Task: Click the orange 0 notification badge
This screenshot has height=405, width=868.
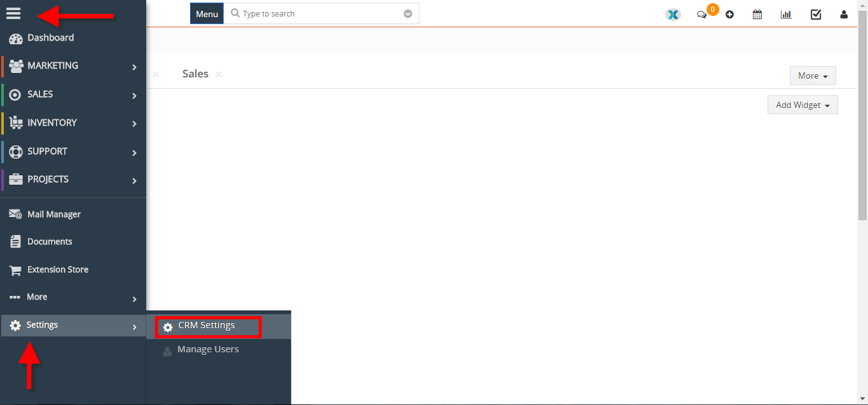Action: coord(713,9)
